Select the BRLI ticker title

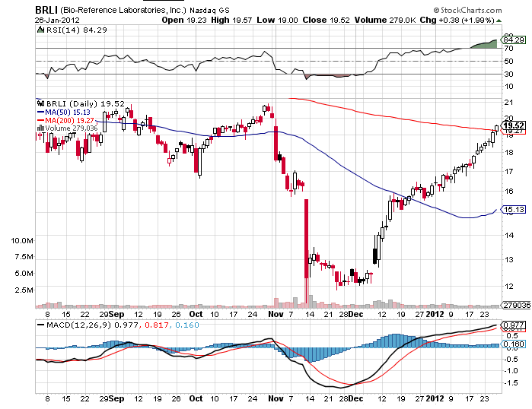point(46,10)
